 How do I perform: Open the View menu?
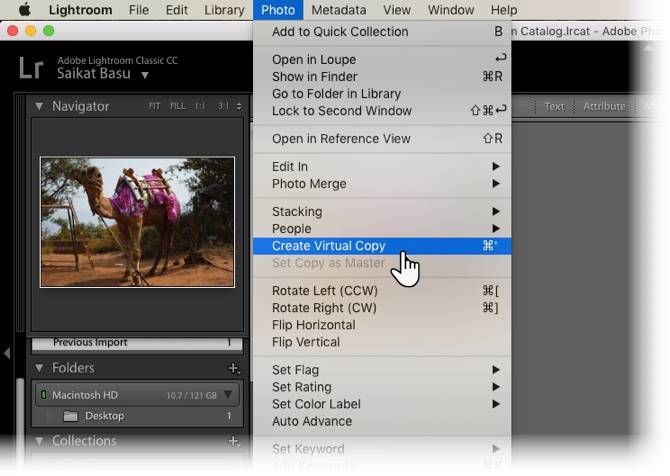[x=397, y=10]
